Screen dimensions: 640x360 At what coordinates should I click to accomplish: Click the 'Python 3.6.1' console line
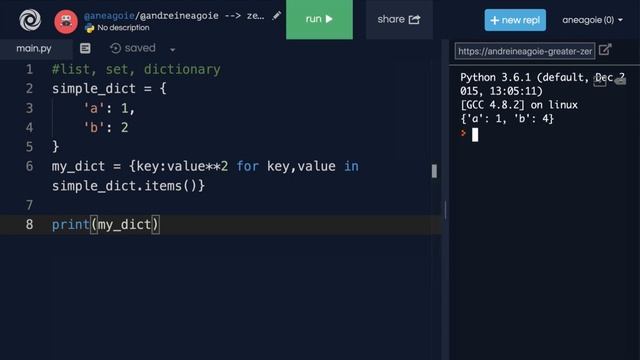542,78
